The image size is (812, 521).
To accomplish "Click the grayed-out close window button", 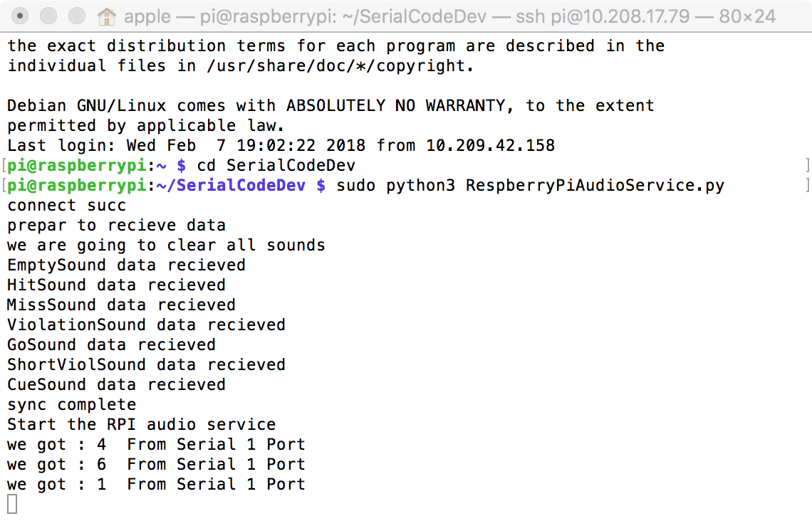I will click(x=20, y=16).
